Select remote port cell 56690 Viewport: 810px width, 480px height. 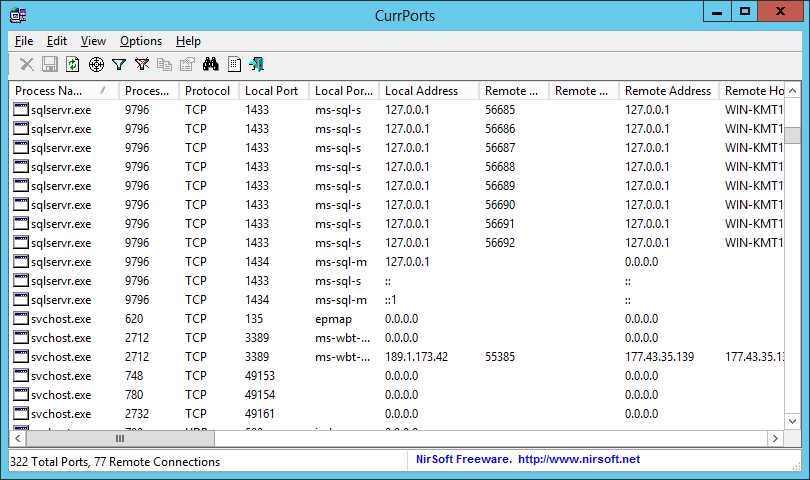500,205
